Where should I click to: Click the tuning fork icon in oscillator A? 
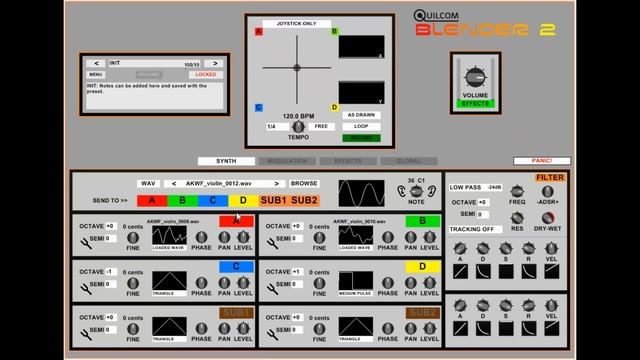click(86, 244)
